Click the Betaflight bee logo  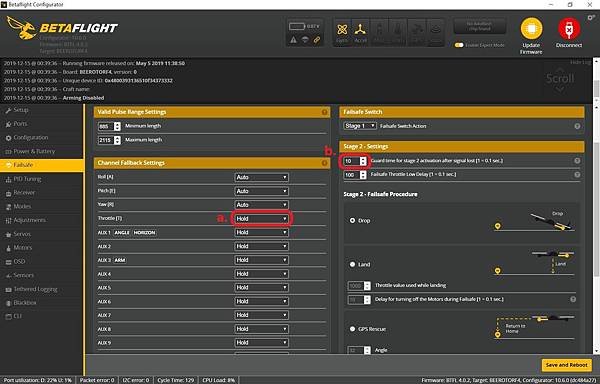click(x=22, y=28)
